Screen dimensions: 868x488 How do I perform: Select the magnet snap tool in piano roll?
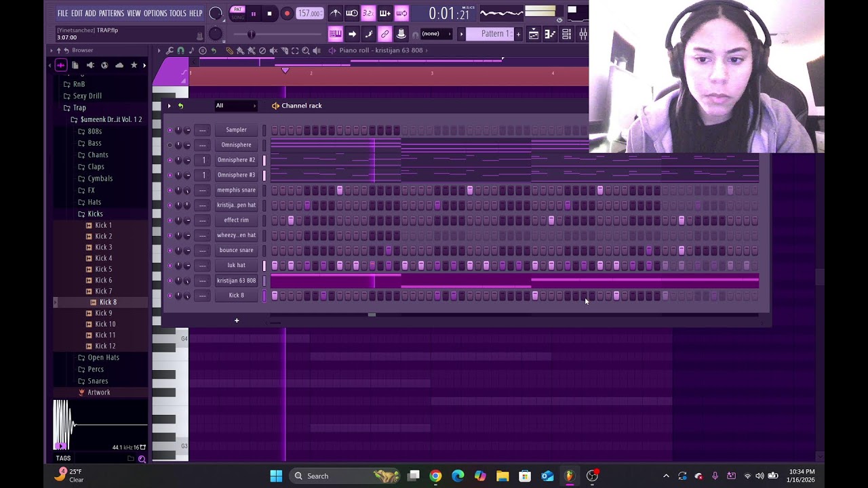180,50
